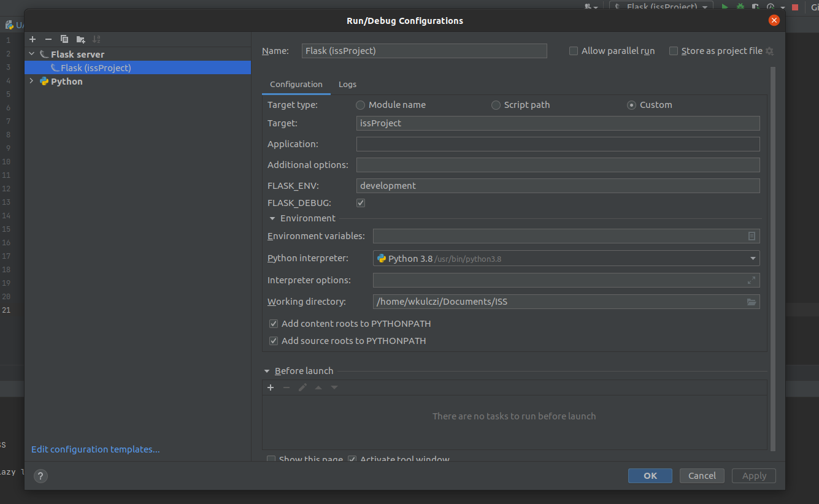
Task: Run Flask (issProject) from the IDE toolbar
Action: coord(725,7)
